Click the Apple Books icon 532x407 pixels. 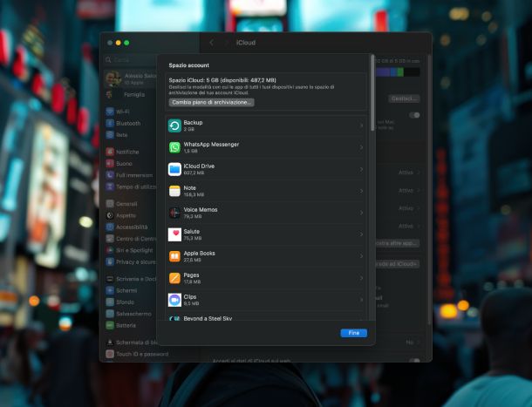174,256
